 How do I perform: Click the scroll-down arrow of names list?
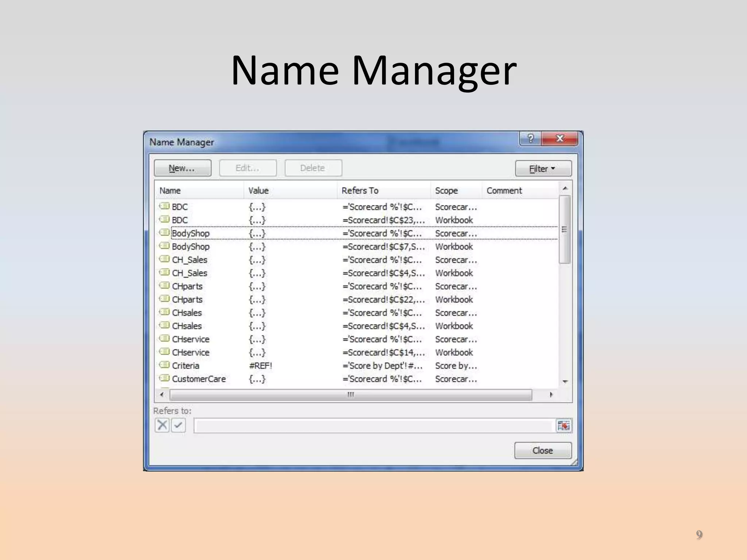tap(565, 382)
